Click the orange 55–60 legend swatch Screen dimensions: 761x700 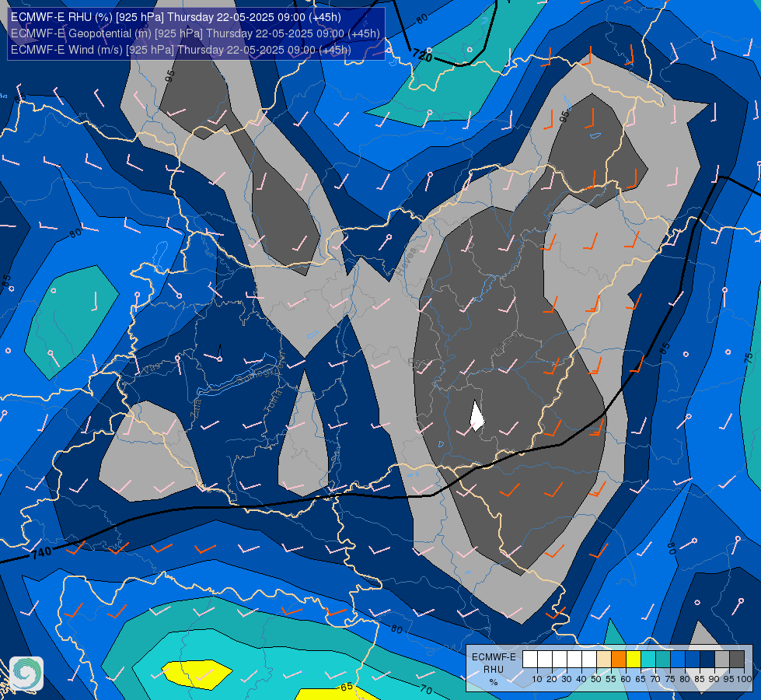(618, 660)
